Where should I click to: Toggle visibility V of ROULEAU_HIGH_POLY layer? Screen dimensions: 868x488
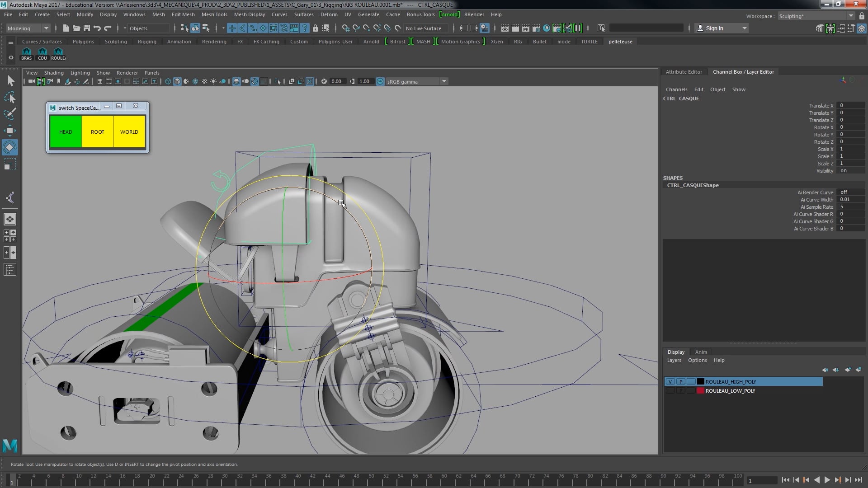(x=670, y=382)
